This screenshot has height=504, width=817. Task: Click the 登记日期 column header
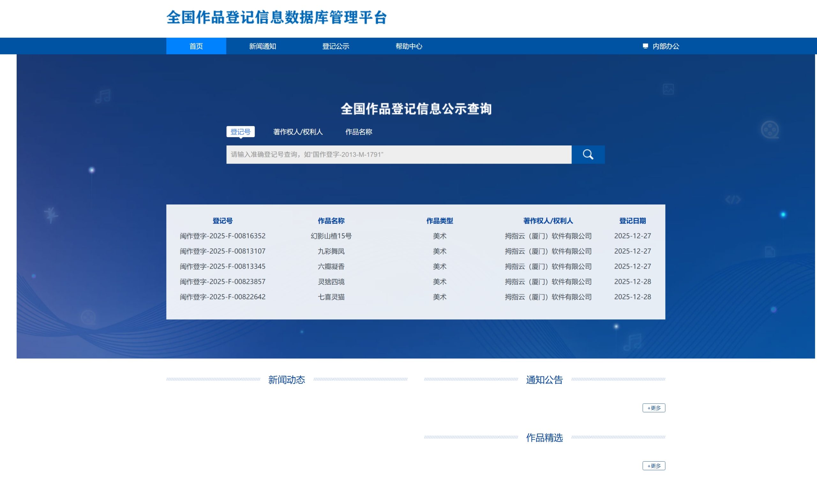pos(633,220)
